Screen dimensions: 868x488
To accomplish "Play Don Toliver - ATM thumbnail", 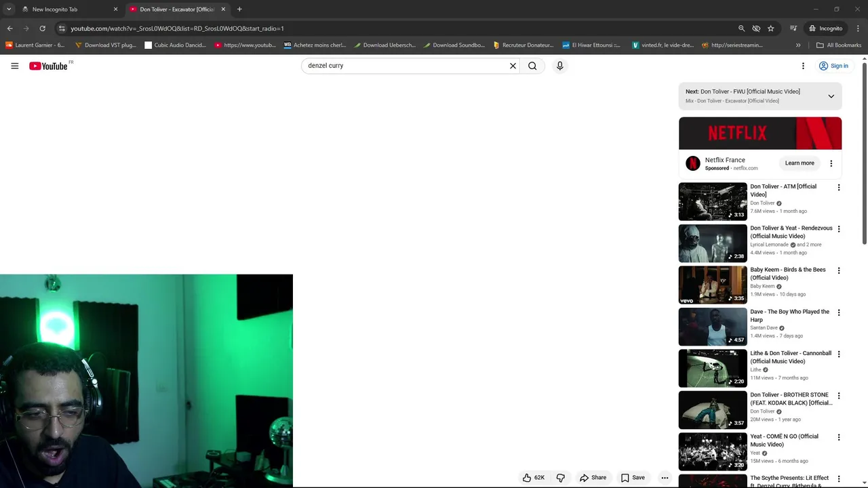I will (713, 201).
